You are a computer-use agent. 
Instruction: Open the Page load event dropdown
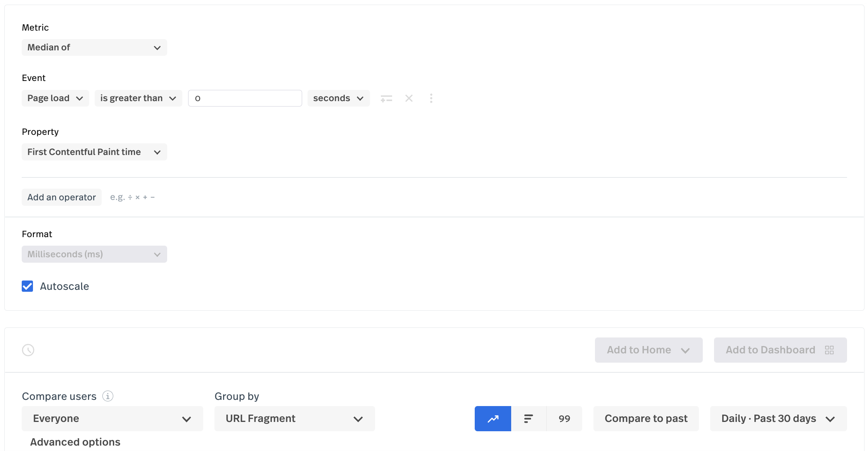click(x=55, y=98)
